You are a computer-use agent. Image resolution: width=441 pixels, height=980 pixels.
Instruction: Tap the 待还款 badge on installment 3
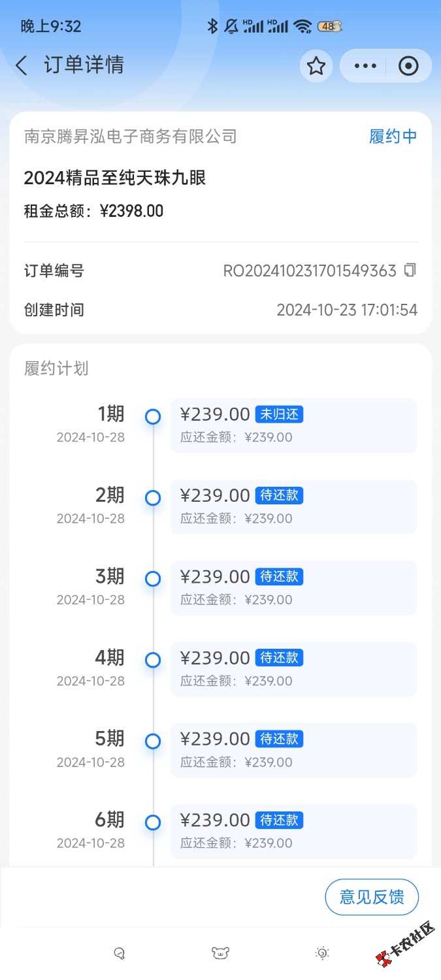pyautogui.click(x=279, y=576)
